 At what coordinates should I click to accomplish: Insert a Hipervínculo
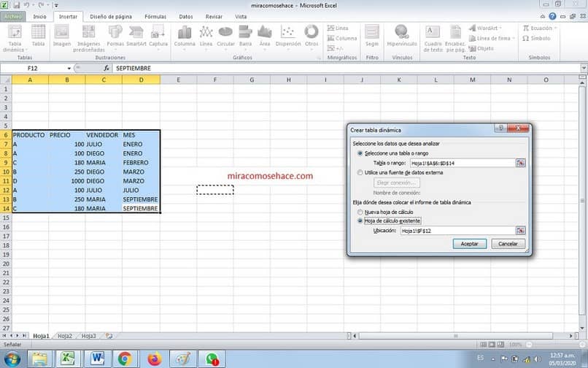point(402,36)
